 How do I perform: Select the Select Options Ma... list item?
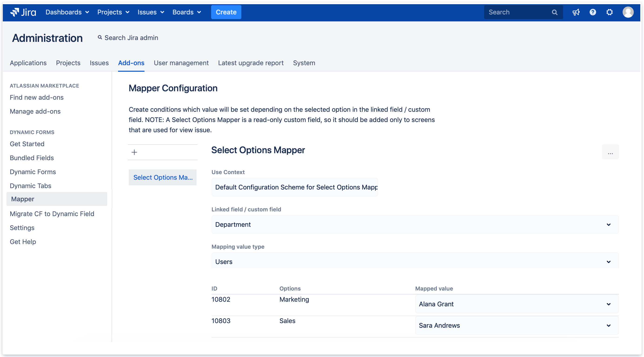(x=163, y=177)
